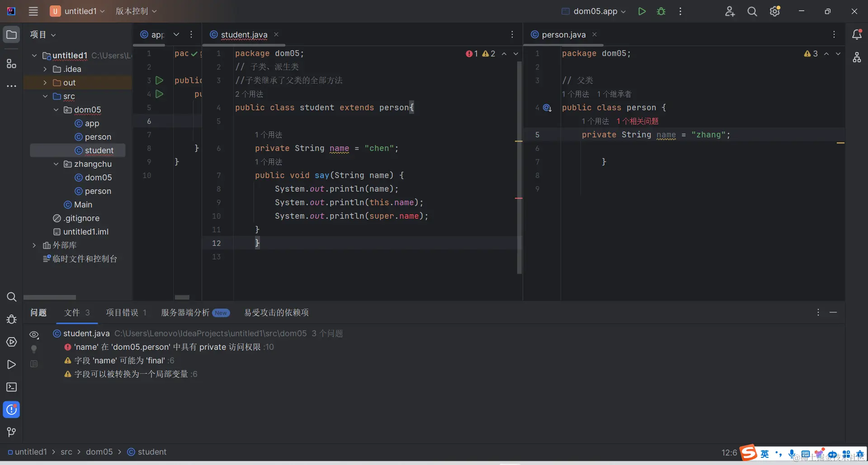Open the code with me user icon
868x465 pixels.
[730, 11]
